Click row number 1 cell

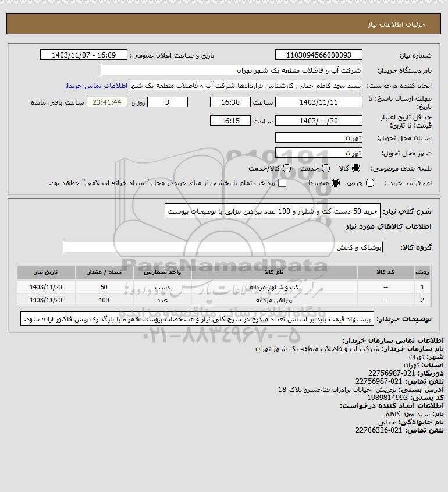coord(422,287)
